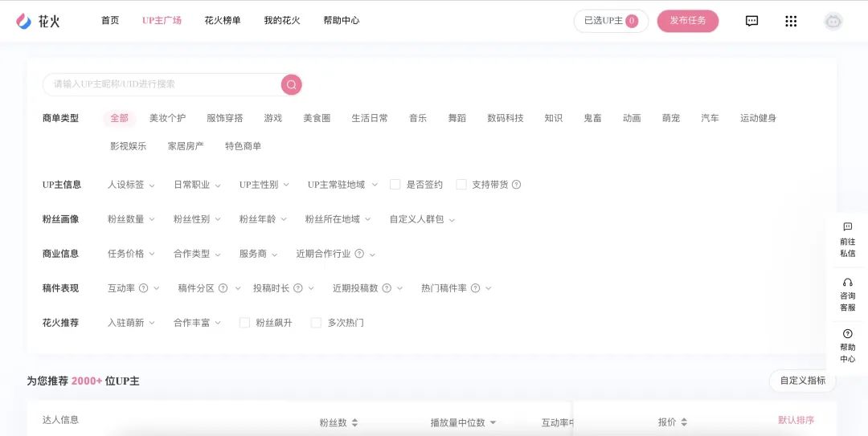Screen dimensions: 868x436
Task: Toggle the 是否签约 checkbox
Action: pyautogui.click(x=395, y=184)
